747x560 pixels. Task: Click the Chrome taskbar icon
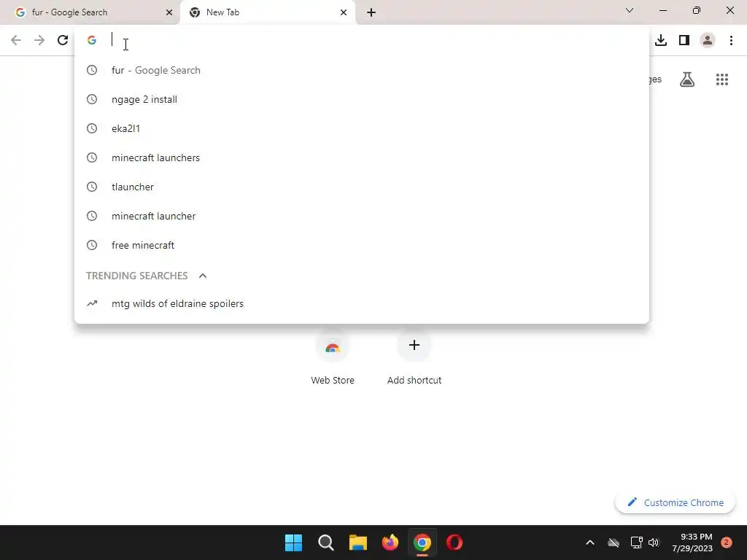pos(422,542)
